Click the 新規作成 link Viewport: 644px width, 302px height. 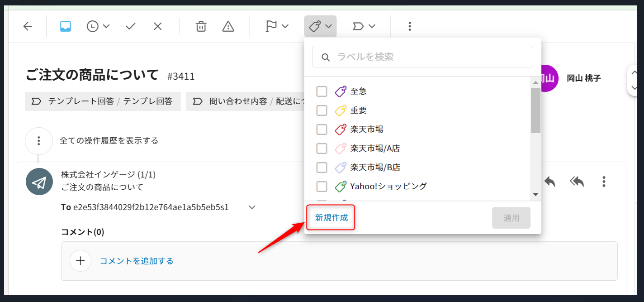331,217
